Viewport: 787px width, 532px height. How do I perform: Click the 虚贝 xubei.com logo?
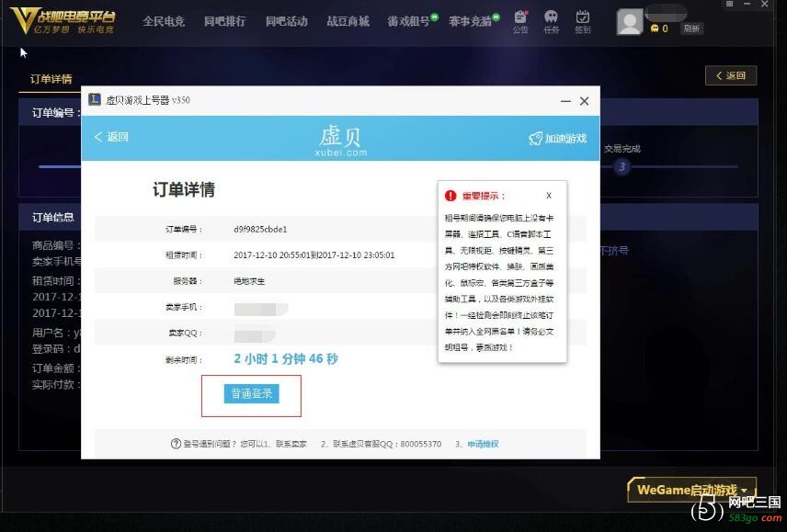point(341,141)
